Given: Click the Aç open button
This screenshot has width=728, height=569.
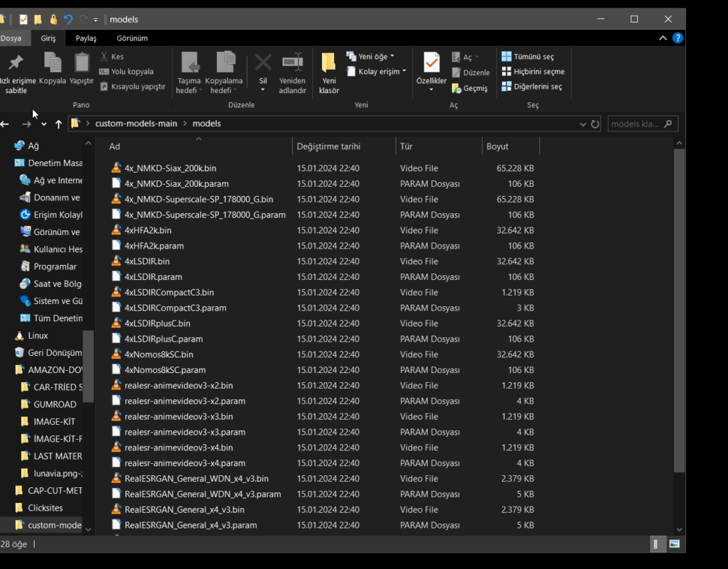Looking at the screenshot, I should click(464, 57).
